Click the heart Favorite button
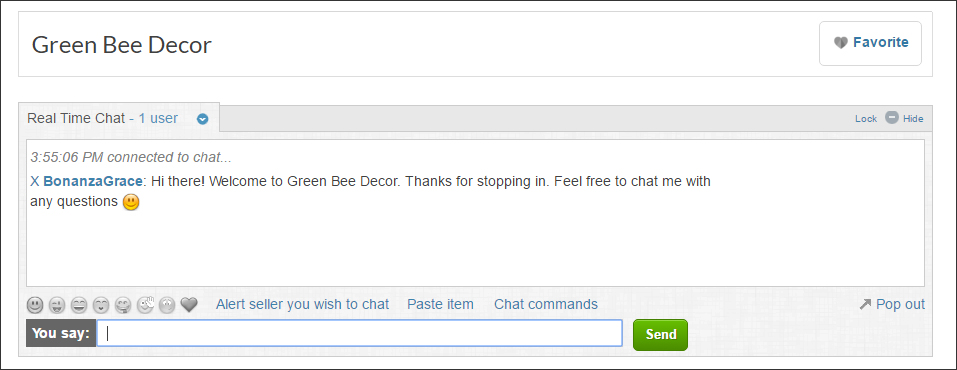 click(870, 43)
